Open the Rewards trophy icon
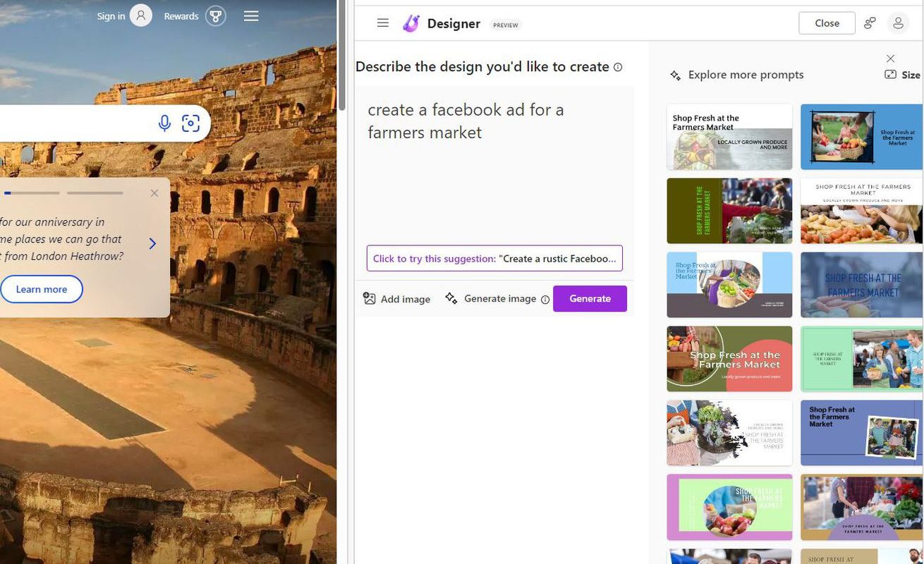The width and height of the screenshot is (924, 564). (216, 16)
